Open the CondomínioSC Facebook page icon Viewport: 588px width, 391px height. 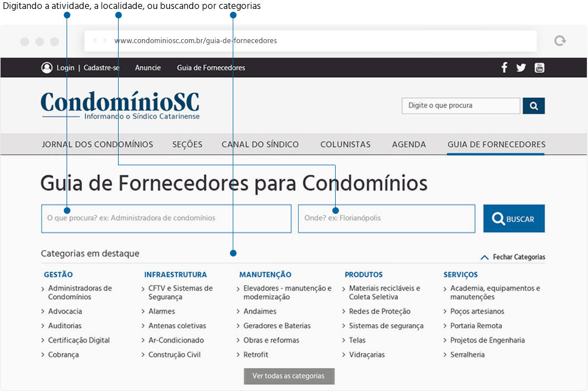pyautogui.click(x=504, y=67)
